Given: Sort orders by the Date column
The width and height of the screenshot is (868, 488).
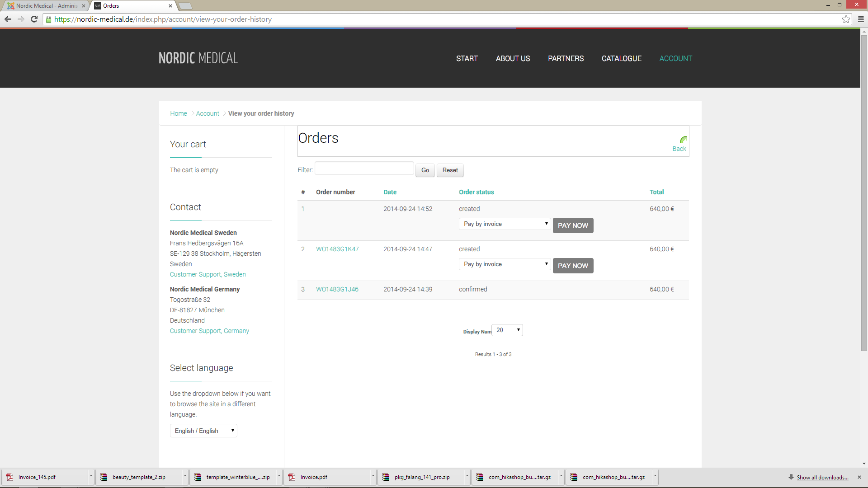Looking at the screenshot, I should coord(390,192).
